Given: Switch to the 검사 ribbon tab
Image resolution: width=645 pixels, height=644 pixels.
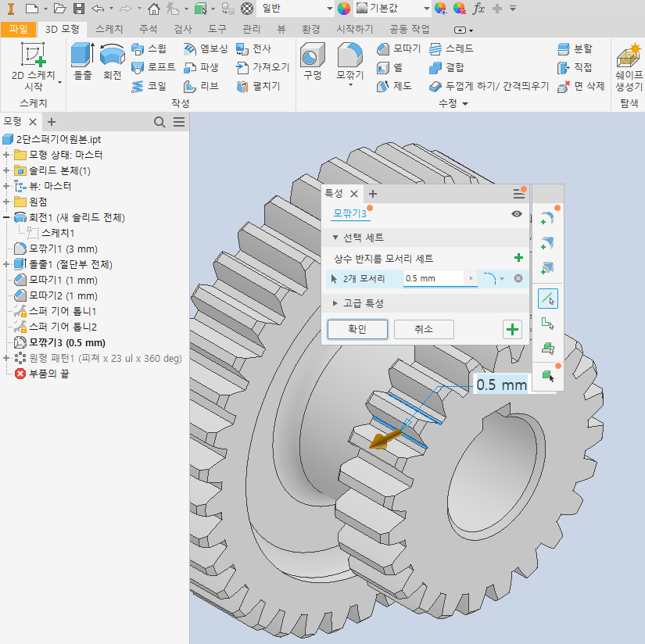Looking at the screenshot, I should tap(183, 29).
